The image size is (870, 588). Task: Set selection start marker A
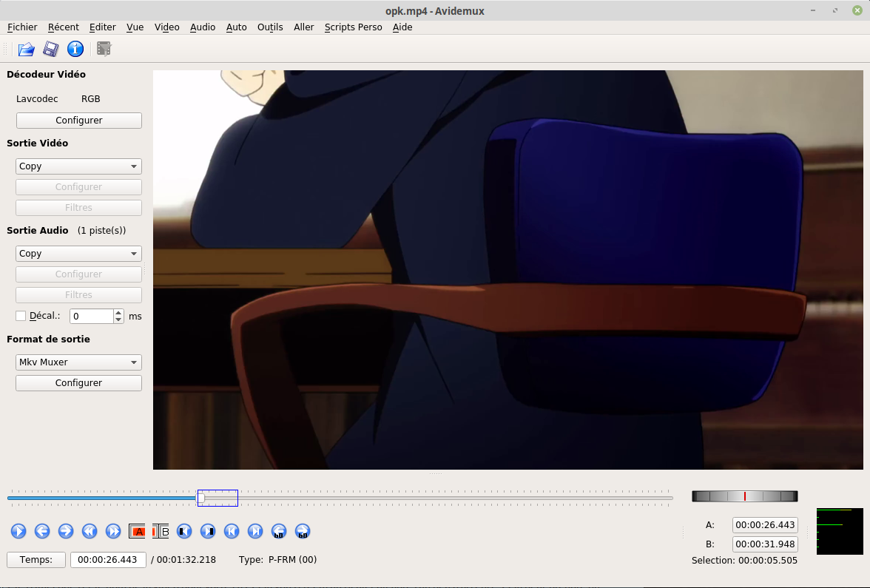click(x=137, y=531)
